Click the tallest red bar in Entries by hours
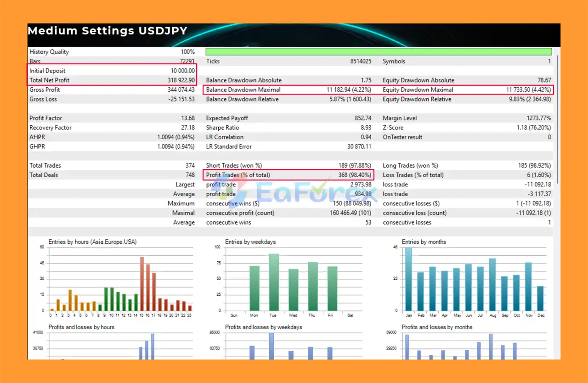 coord(142,283)
